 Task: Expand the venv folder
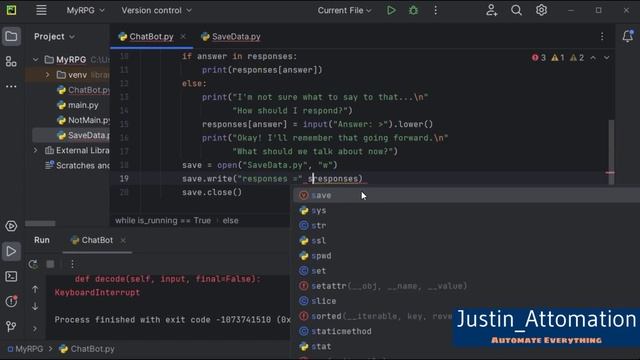coord(48,75)
